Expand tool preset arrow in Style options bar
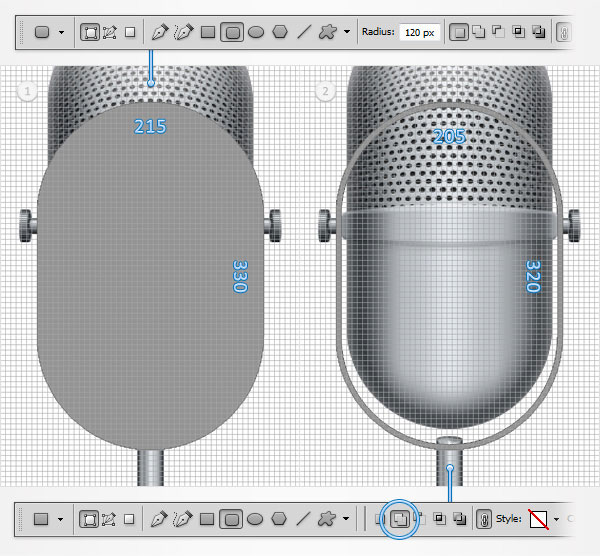 60,520
